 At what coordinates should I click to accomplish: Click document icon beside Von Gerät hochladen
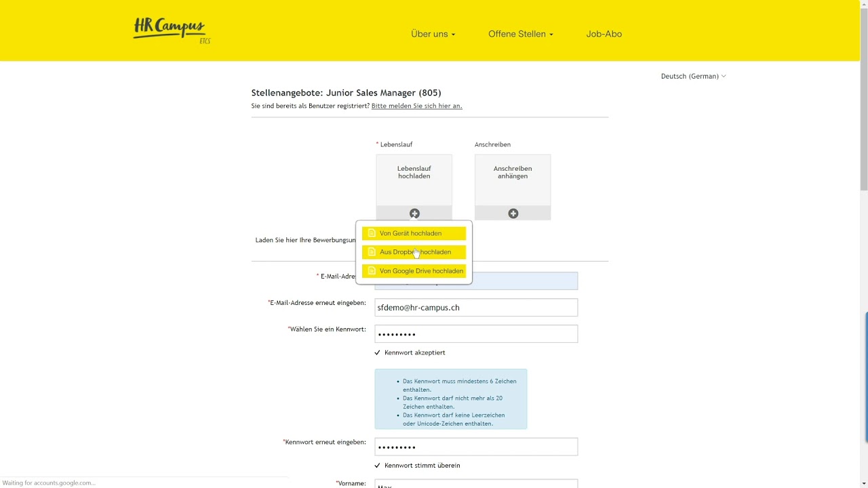tap(372, 233)
